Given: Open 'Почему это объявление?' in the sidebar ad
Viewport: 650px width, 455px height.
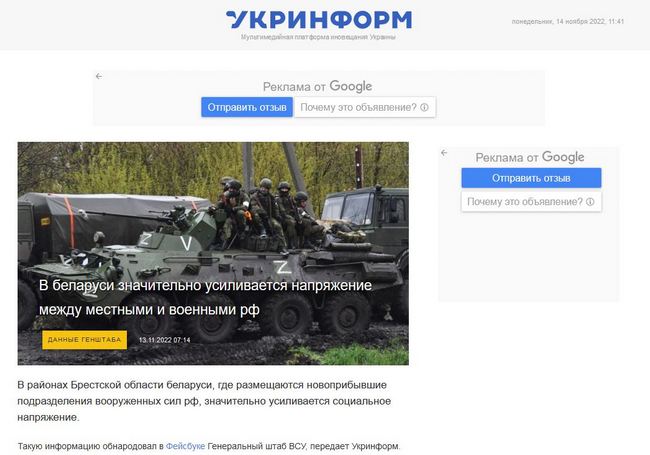Looking at the screenshot, I should tap(531, 202).
